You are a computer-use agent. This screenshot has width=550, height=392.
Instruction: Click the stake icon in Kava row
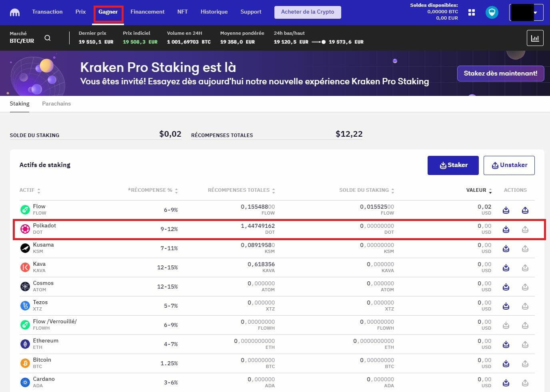pyautogui.click(x=506, y=268)
